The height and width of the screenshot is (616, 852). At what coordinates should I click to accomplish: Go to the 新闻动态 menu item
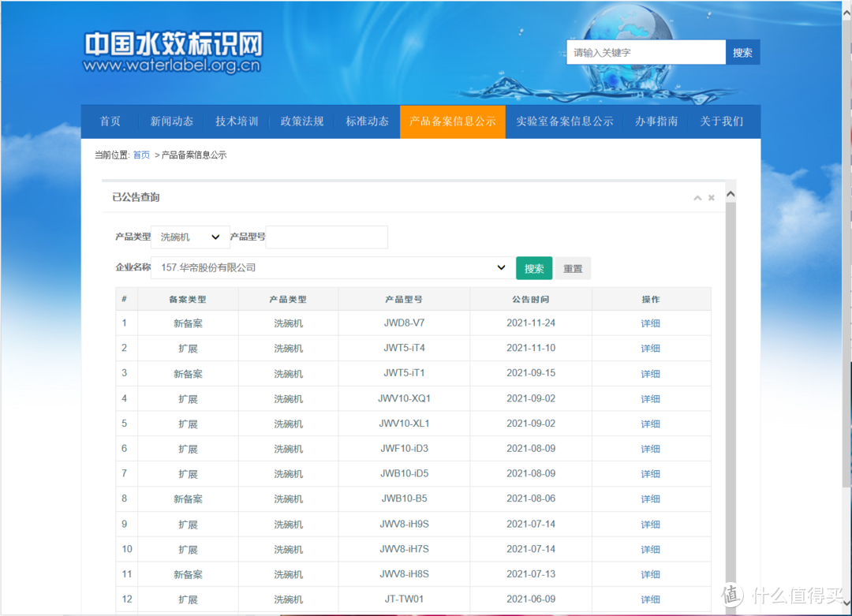tap(172, 121)
